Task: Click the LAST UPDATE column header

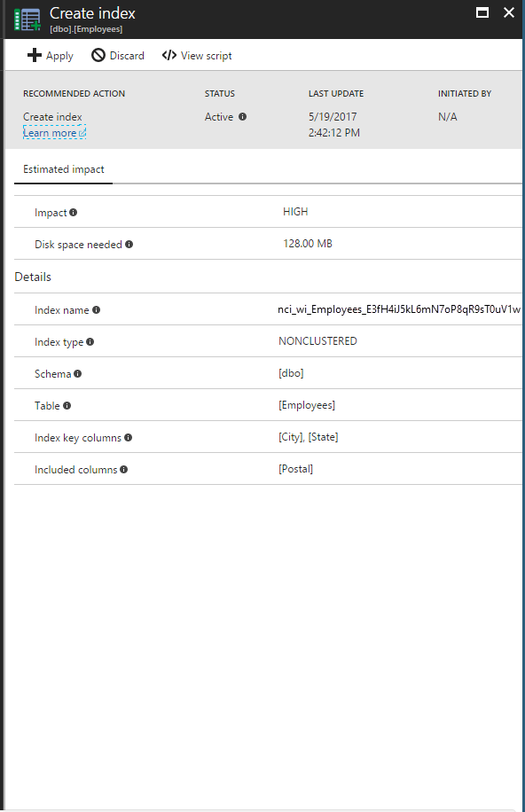Action: point(336,93)
